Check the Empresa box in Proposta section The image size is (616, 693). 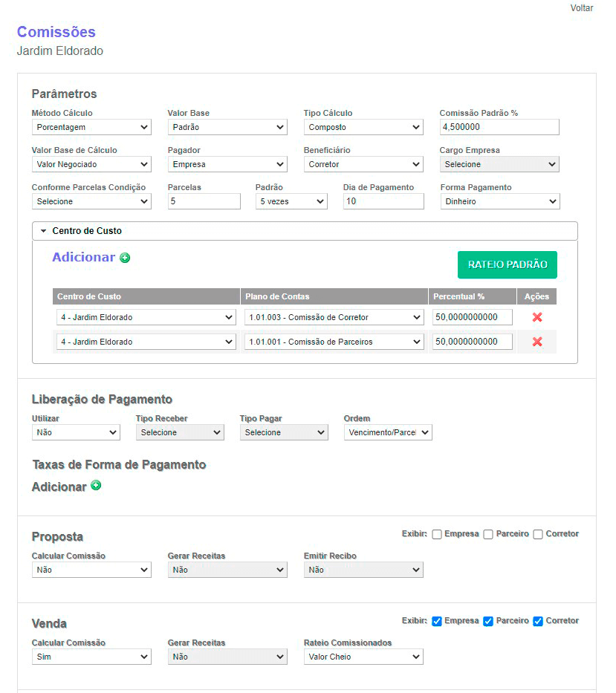[437, 534]
